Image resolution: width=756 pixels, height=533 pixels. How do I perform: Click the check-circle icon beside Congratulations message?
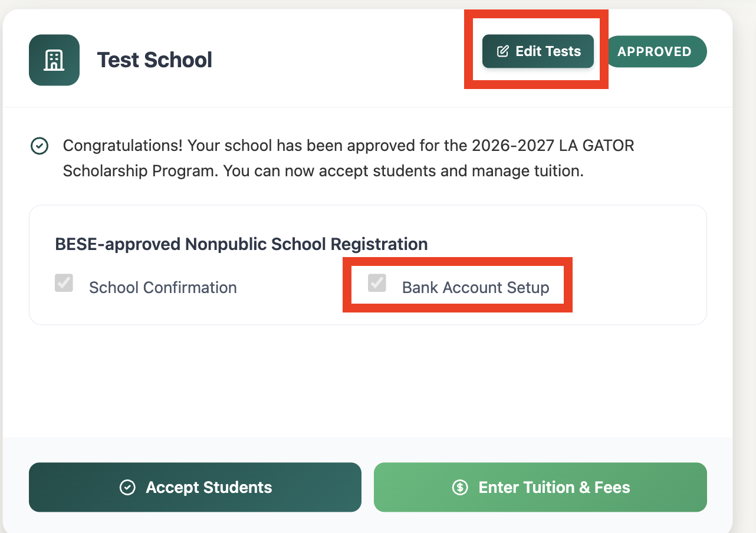pyautogui.click(x=40, y=146)
